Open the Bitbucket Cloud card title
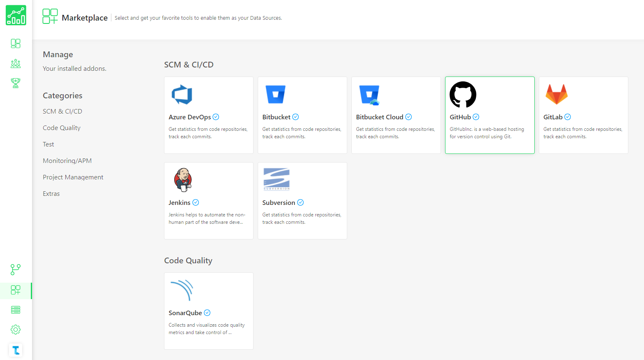This screenshot has width=644, height=360. pos(380,117)
